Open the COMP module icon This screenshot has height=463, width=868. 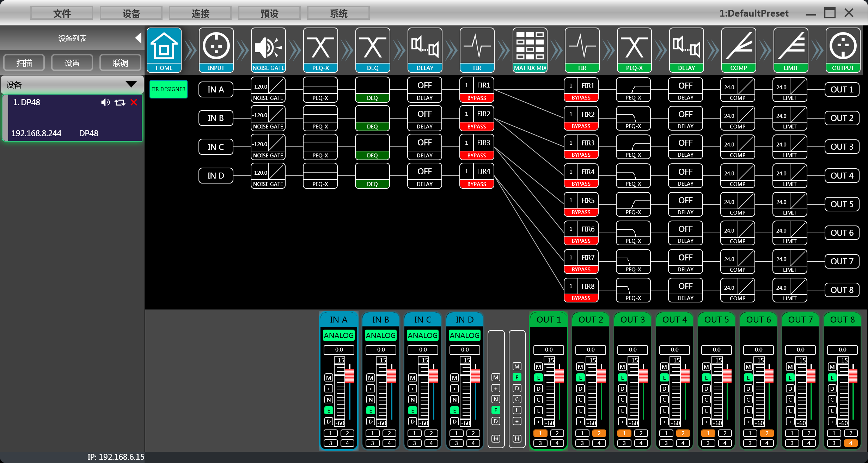(739, 50)
